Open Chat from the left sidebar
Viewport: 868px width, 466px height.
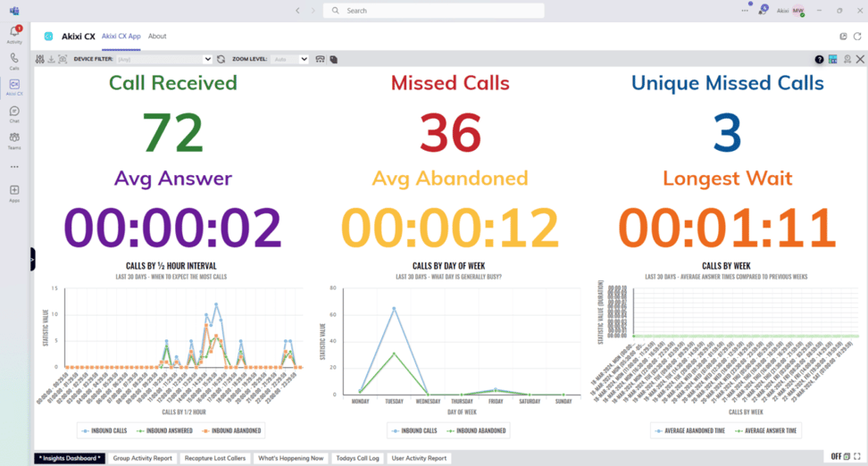point(14,112)
